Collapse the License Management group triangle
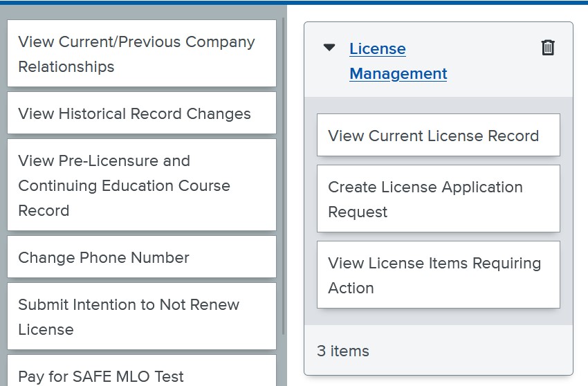Screen dimensions: 588x386 click(329, 48)
